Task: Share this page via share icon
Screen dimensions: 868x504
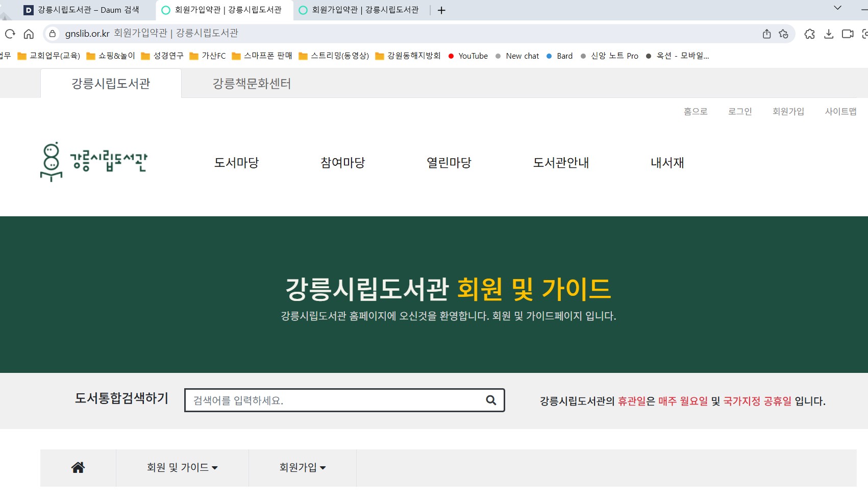Action: [766, 34]
